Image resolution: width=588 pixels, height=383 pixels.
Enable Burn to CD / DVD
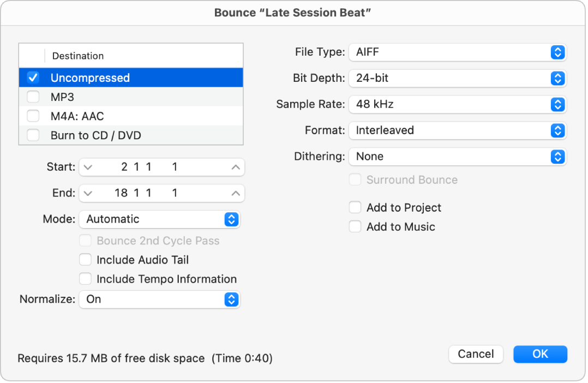[33, 135]
